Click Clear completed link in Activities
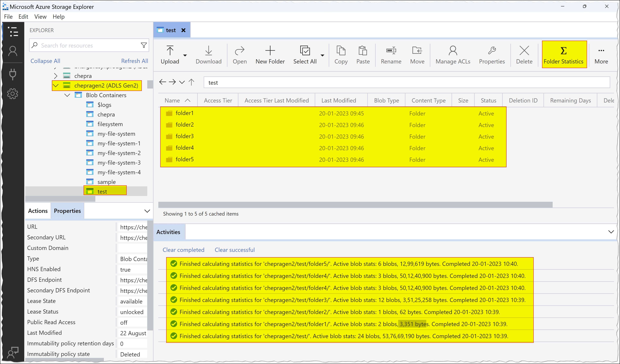The image size is (620, 364). pos(183,250)
